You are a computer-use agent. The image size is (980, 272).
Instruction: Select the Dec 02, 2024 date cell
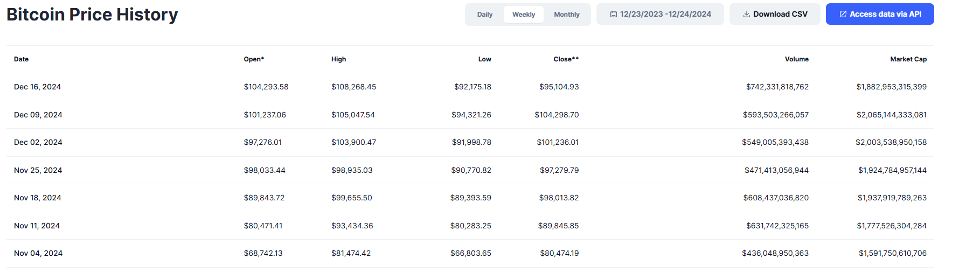point(38,142)
